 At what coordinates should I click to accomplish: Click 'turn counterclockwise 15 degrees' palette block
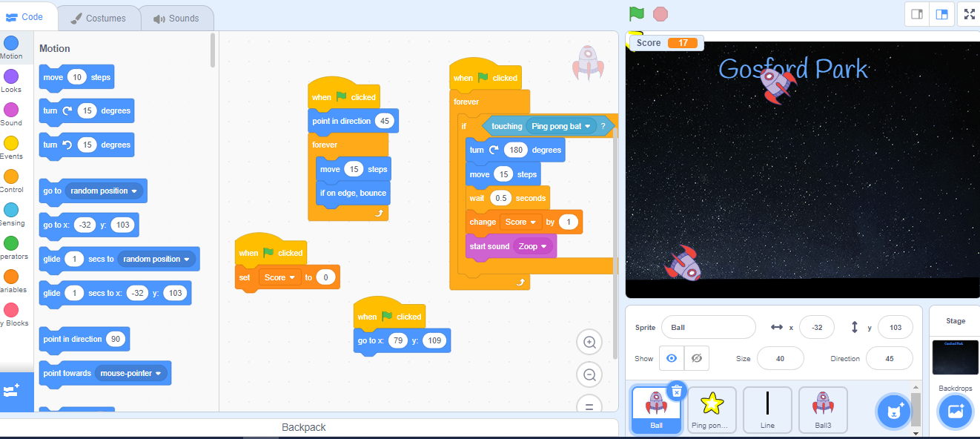[87, 145]
